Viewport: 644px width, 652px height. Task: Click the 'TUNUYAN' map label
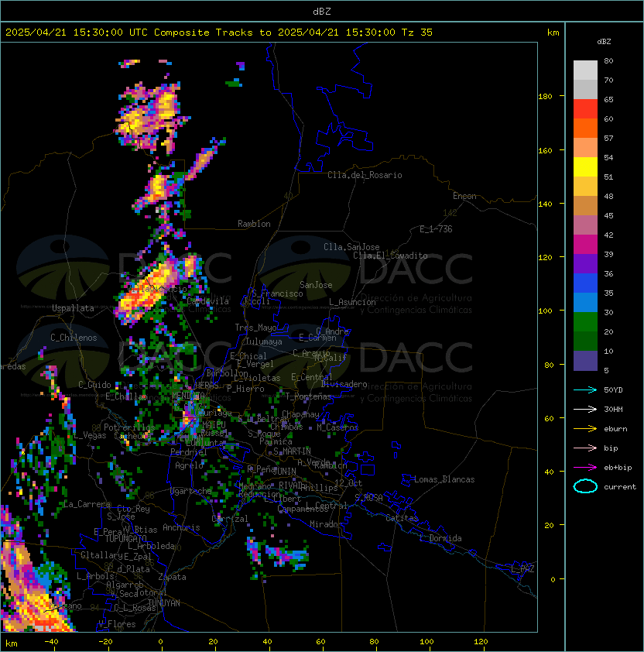pos(164,603)
